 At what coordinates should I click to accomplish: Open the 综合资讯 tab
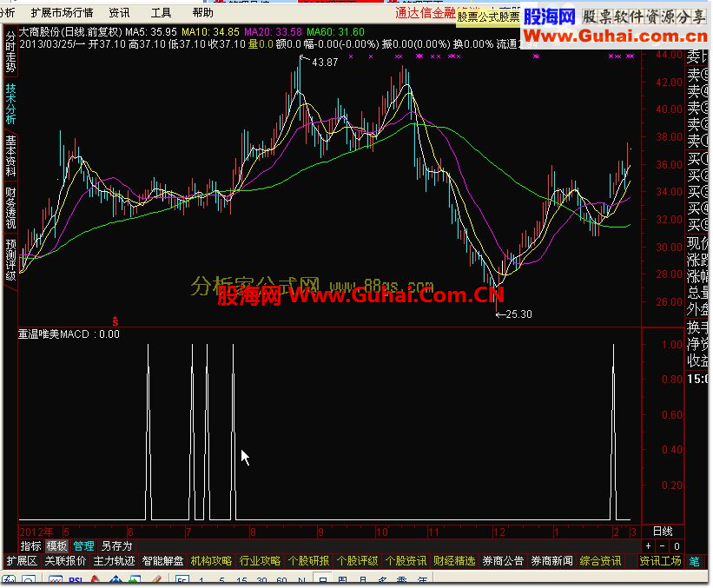pyautogui.click(x=600, y=561)
